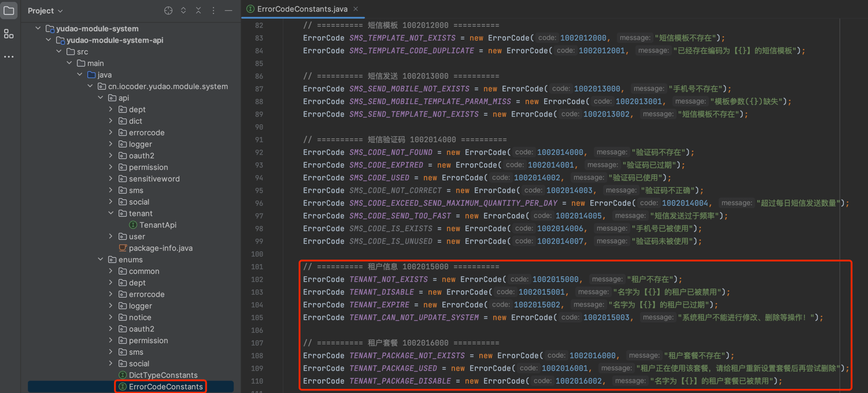
Task: Click line number 101 in gutter
Action: (258, 266)
